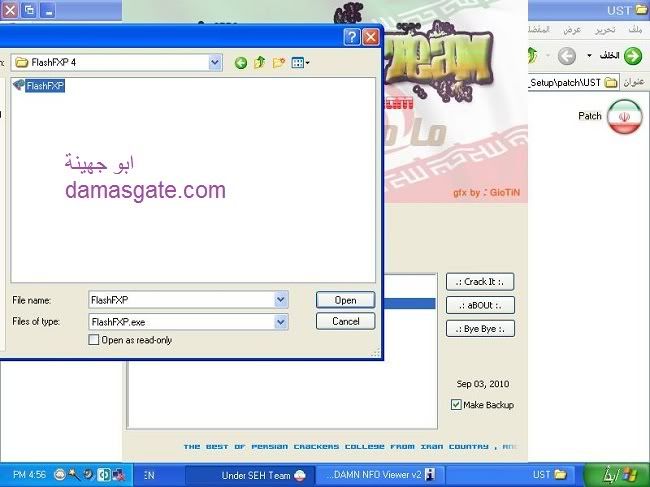Click the File name input field
Viewport: 650px width, 487px height.
tap(182, 300)
